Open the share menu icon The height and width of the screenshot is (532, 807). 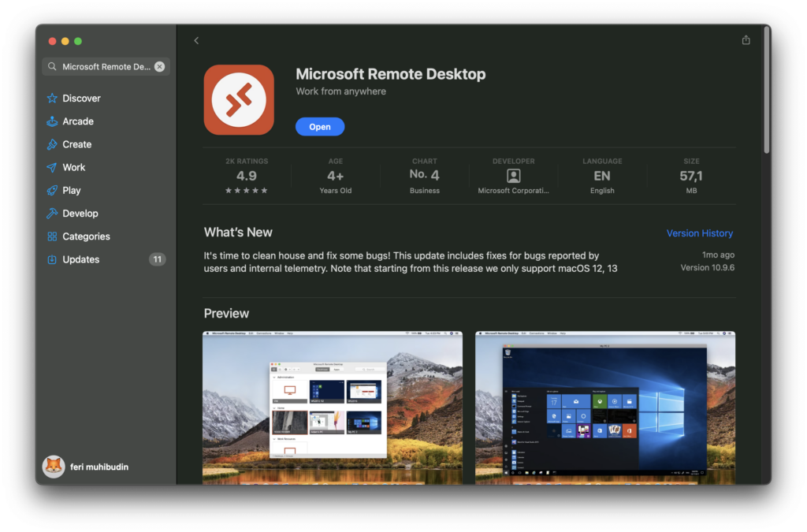pos(746,40)
